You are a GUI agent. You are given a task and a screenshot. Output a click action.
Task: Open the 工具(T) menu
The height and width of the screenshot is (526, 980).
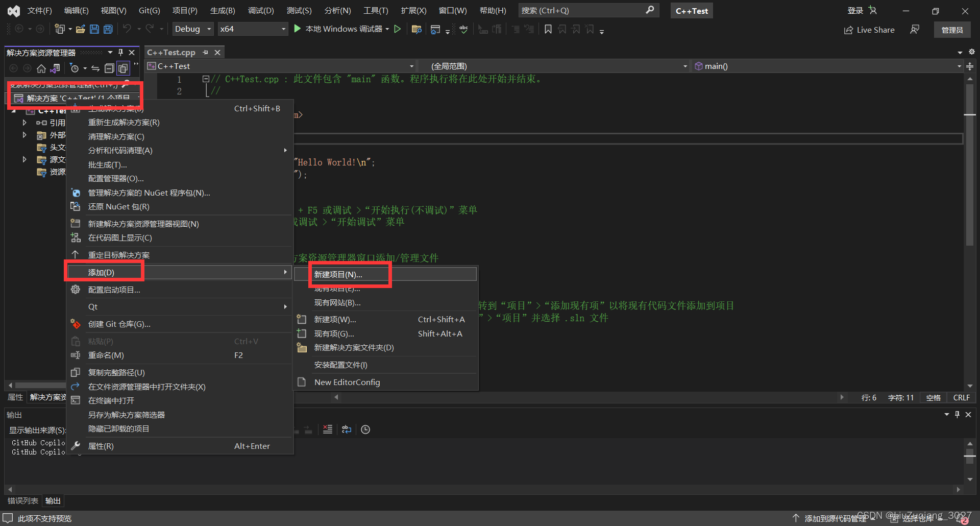[376, 10]
